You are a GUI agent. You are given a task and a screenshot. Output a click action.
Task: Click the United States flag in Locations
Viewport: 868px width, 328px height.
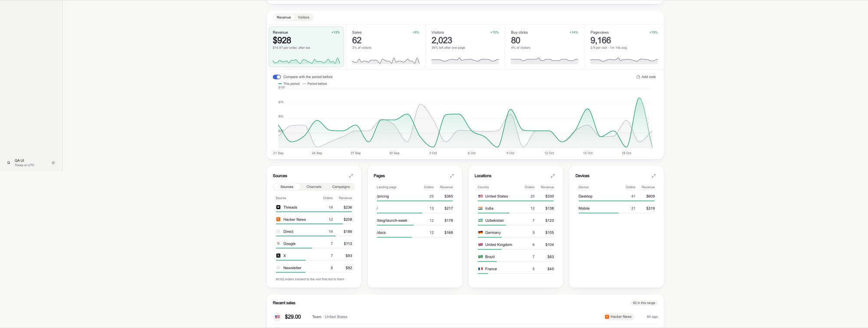pyautogui.click(x=480, y=197)
